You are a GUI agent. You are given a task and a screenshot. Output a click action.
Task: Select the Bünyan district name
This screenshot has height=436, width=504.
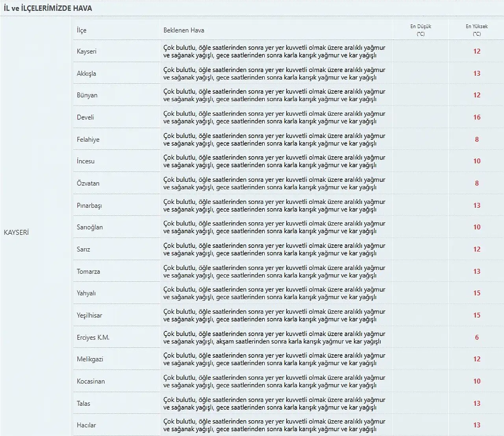(87, 95)
